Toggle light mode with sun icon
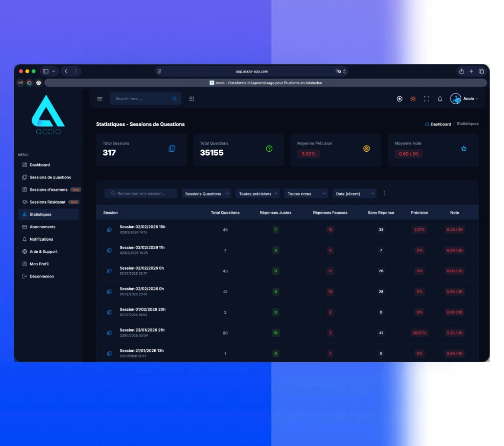504x446 pixels. (413, 99)
